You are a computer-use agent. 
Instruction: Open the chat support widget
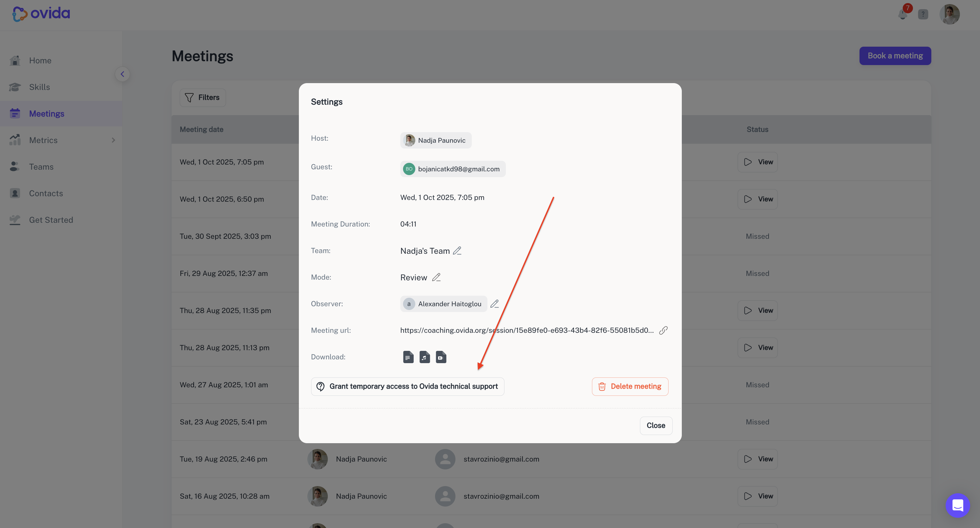pos(957,506)
